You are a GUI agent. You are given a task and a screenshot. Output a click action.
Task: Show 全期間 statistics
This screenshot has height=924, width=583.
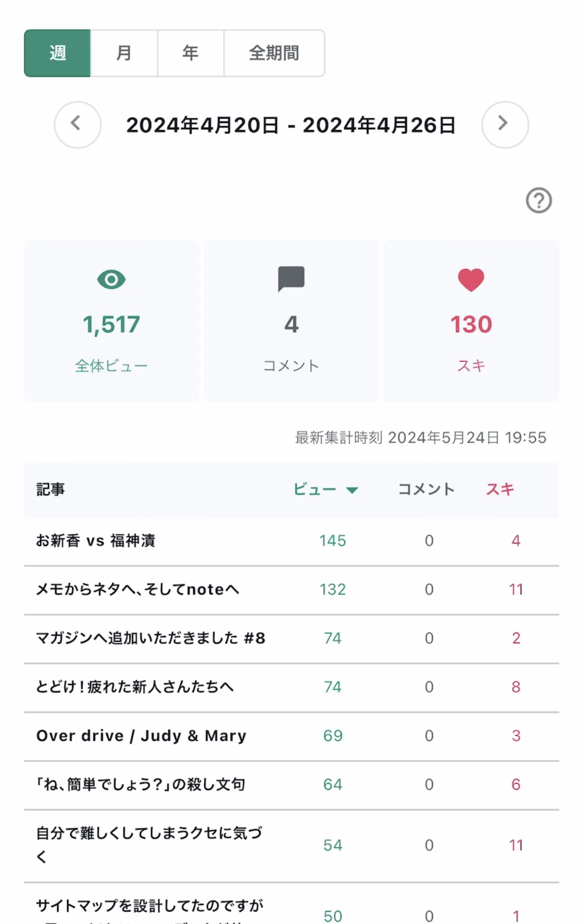274,53
